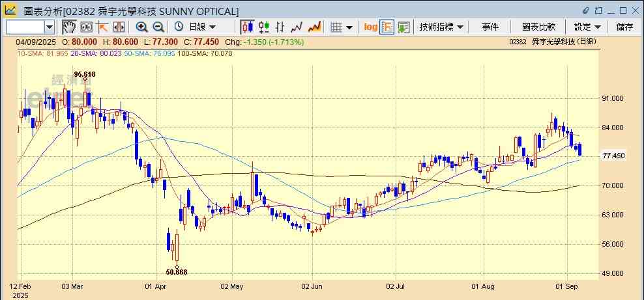Click the chart analysis app icon

click(x=10, y=10)
